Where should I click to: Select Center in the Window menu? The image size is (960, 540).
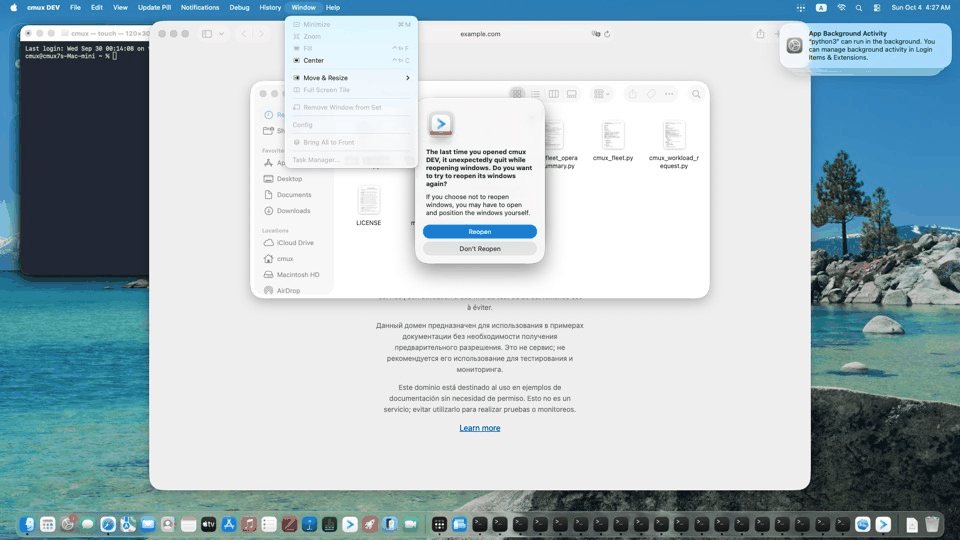click(x=351, y=60)
